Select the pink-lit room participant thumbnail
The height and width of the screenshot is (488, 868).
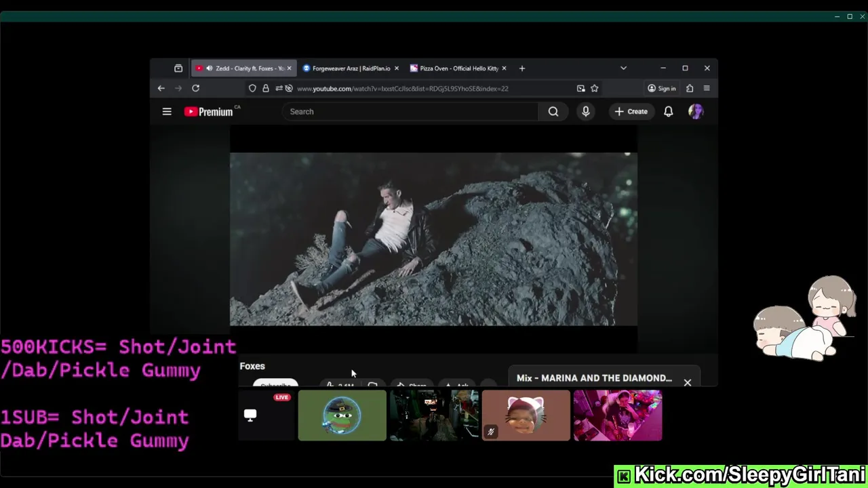pos(618,415)
